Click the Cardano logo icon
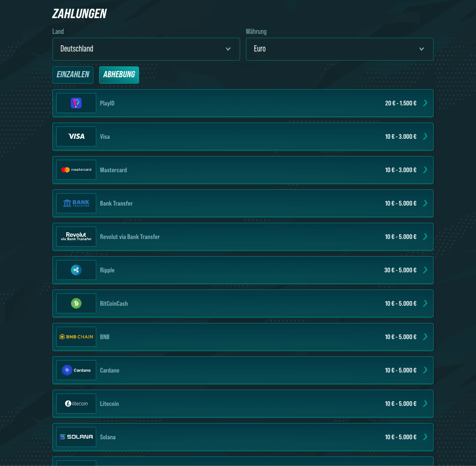476x466 pixels. coord(76,370)
